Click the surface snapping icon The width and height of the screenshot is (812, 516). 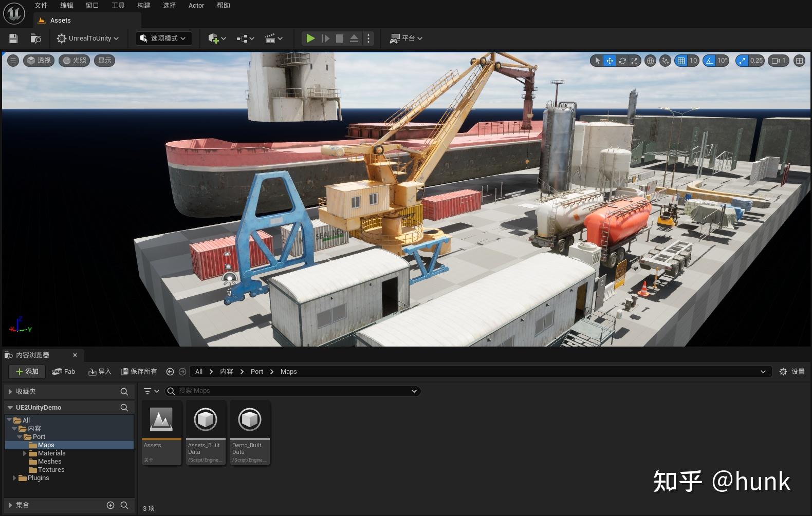[x=666, y=61]
